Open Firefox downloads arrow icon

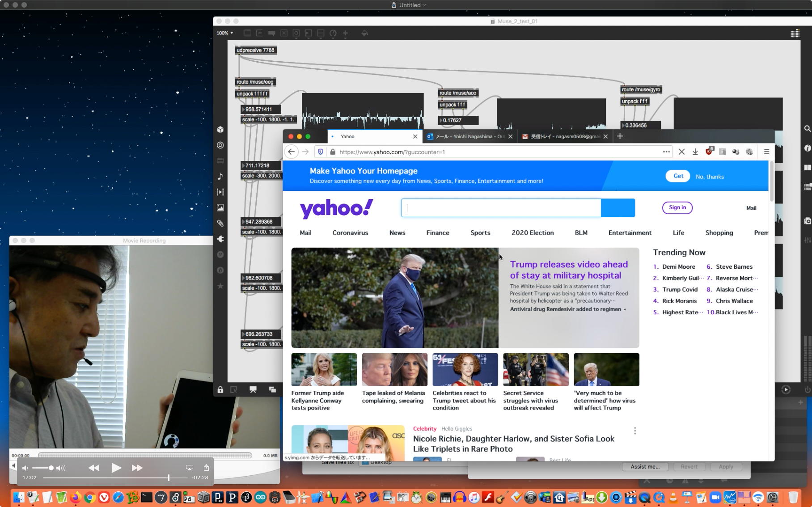point(695,152)
